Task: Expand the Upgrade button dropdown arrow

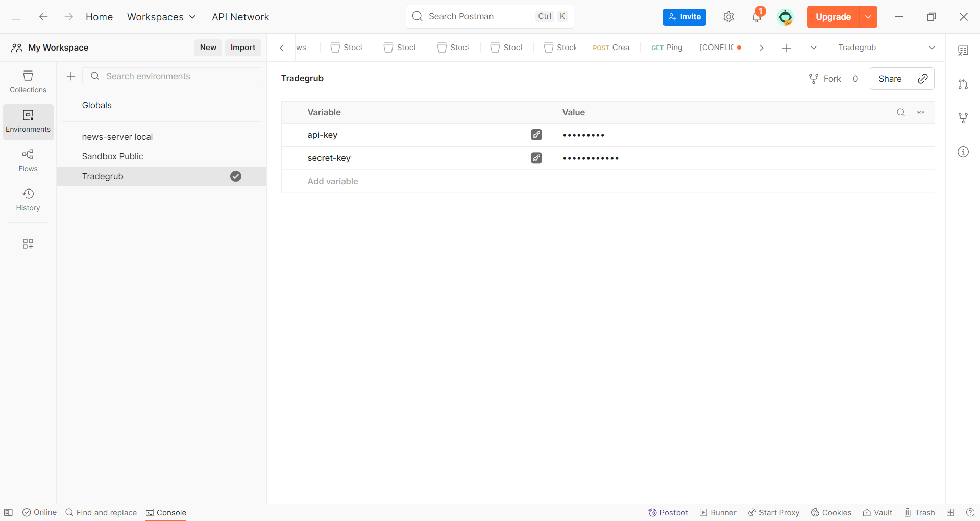Action: [868, 17]
